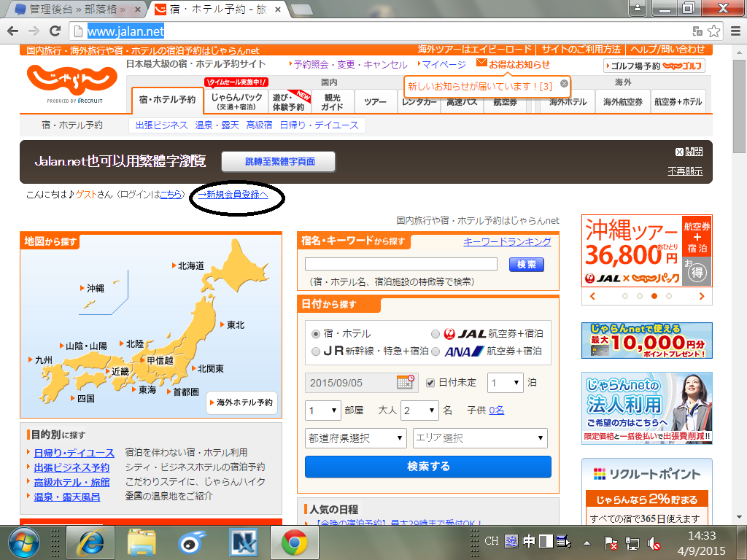
Task: Open the calendar icon in the date field
Action: pyautogui.click(x=406, y=382)
